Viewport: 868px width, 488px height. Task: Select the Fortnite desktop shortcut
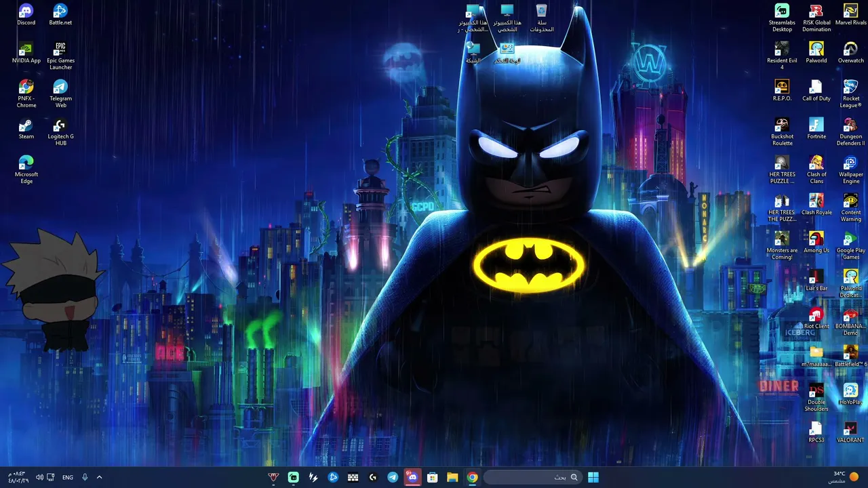816,128
